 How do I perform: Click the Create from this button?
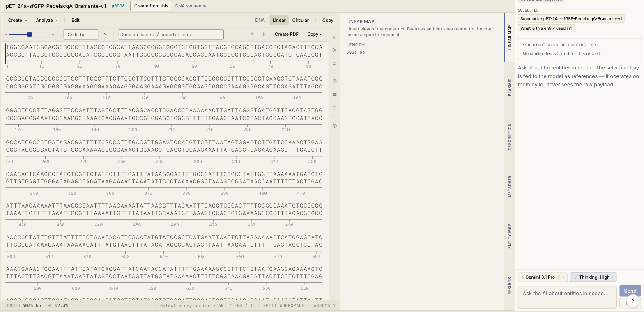coord(151,6)
